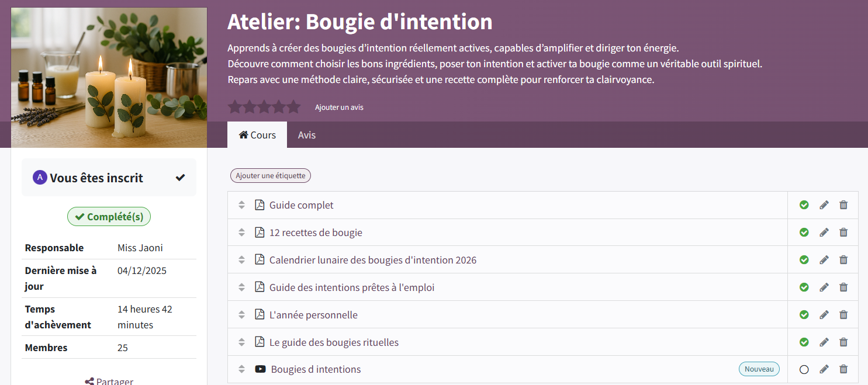Open the Cours tab
The width and height of the screenshot is (868, 385).
(x=257, y=135)
